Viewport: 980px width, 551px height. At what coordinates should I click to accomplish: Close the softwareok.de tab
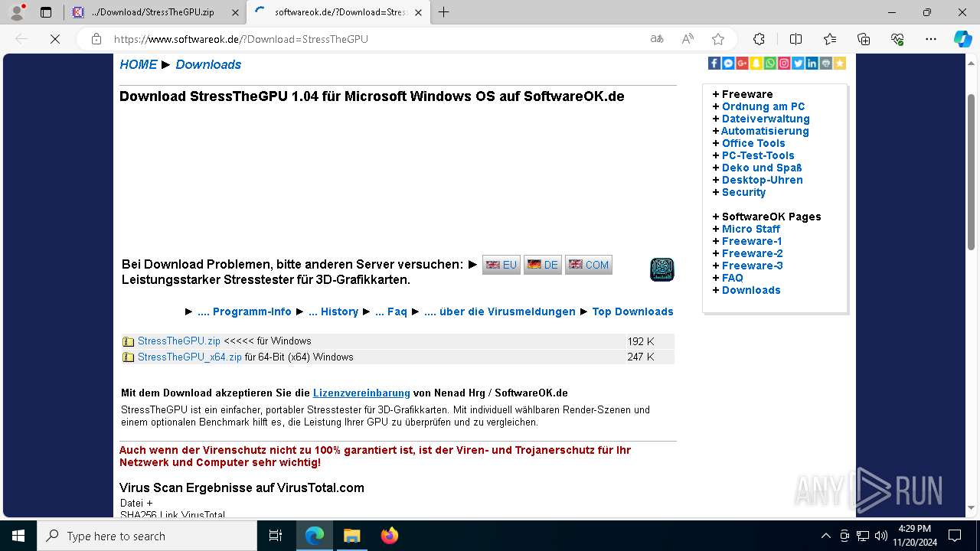coord(419,12)
